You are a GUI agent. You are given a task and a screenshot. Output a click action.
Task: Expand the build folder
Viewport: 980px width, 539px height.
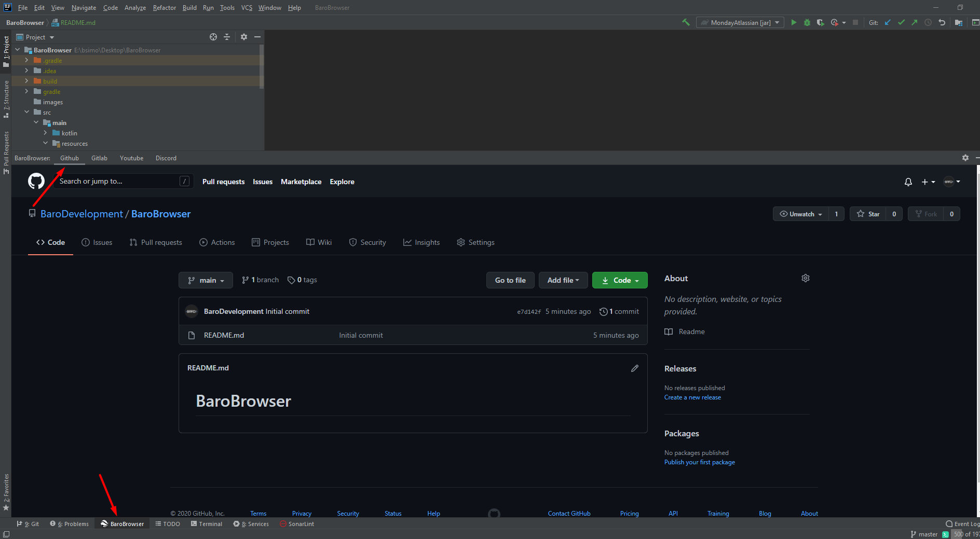coord(26,81)
